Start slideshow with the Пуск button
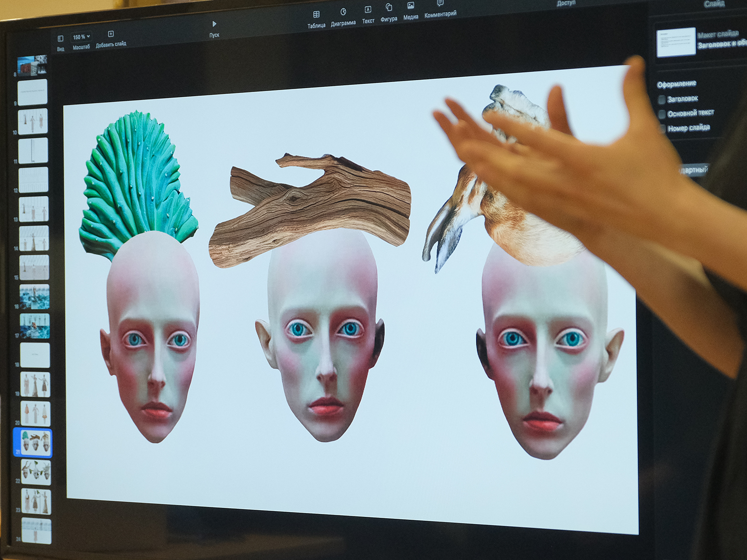This screenshot has width=747, height=560. [x=214, y=24]
